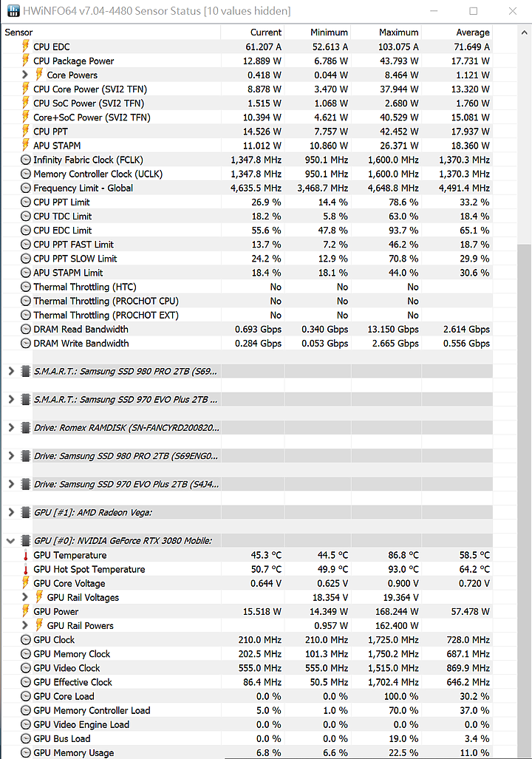Screen dimensions: 532x759
Task: Click the lightning icon beside GPU Power
Action: (x=26, y=611)
